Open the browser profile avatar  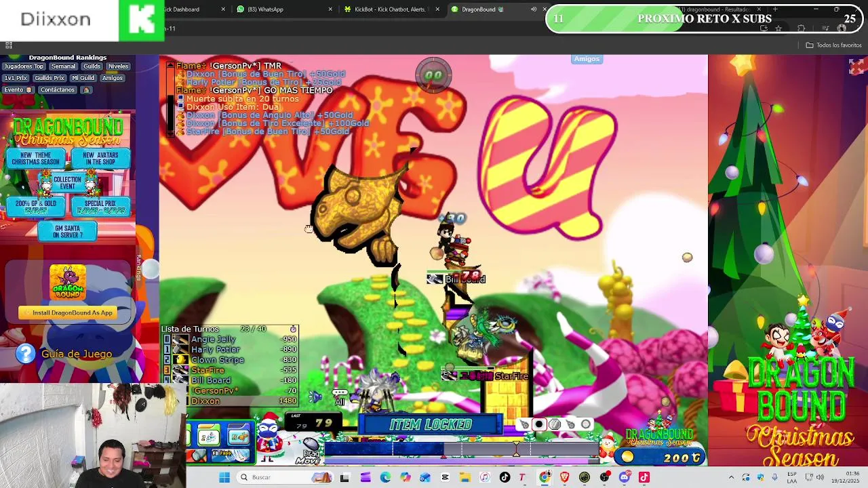(x=842, y=28)
